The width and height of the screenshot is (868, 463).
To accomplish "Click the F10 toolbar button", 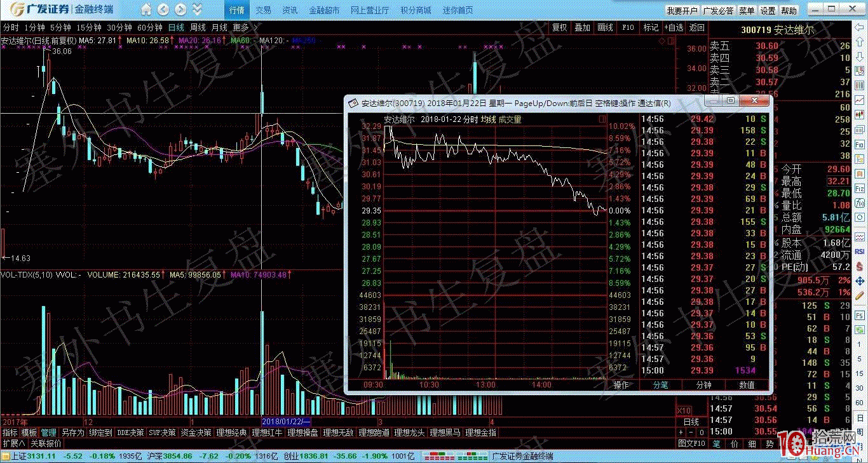I will point(628,28).
